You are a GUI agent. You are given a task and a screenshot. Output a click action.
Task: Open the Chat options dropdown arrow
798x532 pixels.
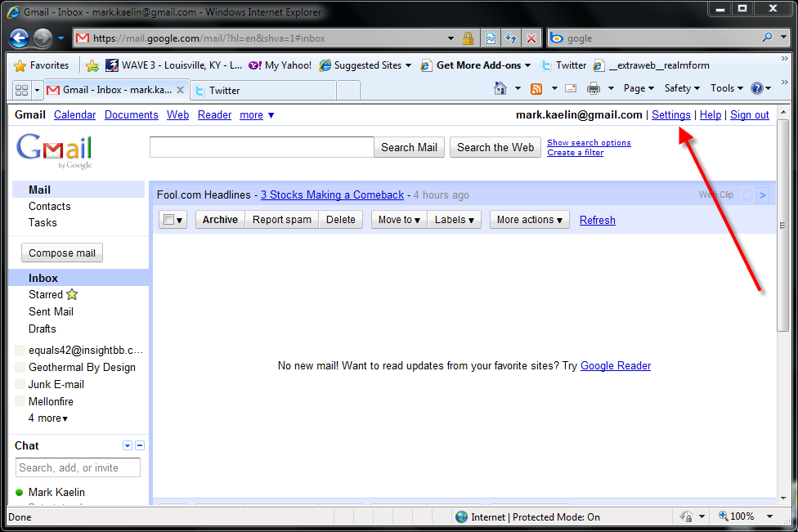(128, 445)
